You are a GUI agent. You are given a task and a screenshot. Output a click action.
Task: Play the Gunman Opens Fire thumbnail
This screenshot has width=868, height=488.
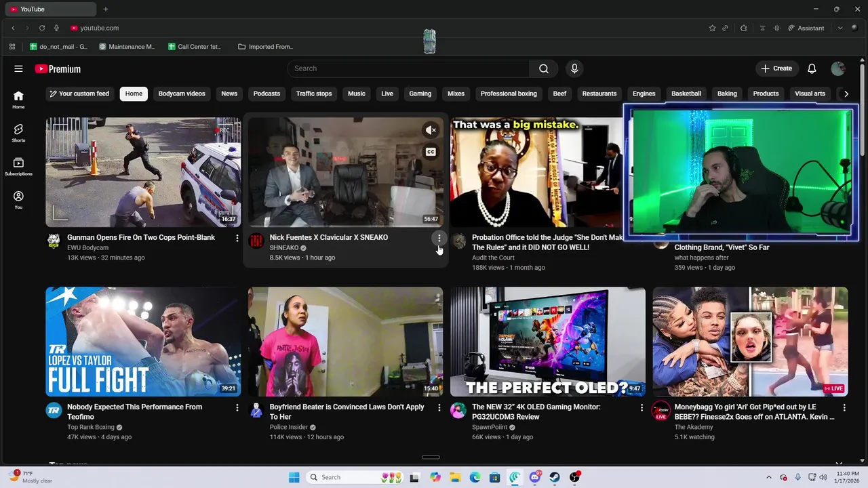(143, 172)
